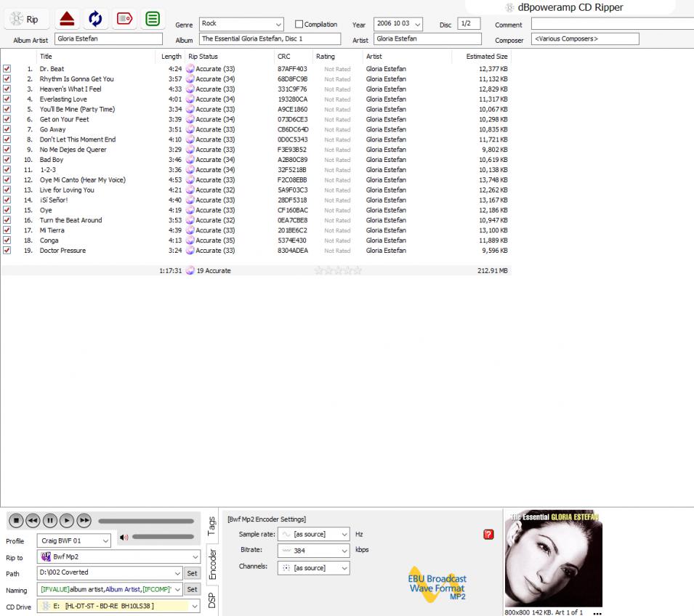The image size is (694, 616).
Task: Click the red help question mark icon
Action: pyautogui.click(x=489, y=535)
